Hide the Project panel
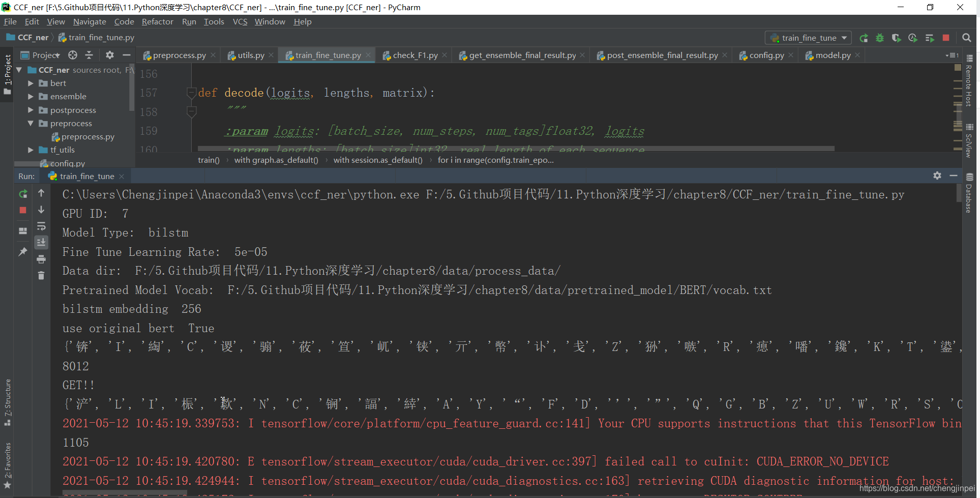Image resolution: width=980 pixels, height=498 pixels. tap(127, 55)
